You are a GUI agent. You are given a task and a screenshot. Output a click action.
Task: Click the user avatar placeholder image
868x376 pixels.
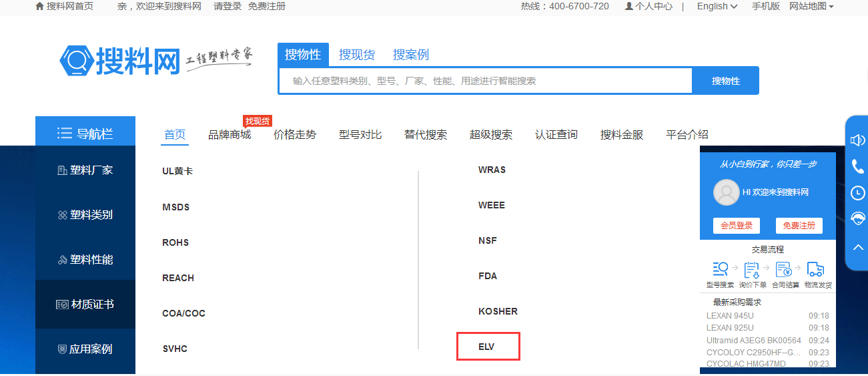click(x=727, y=192)
